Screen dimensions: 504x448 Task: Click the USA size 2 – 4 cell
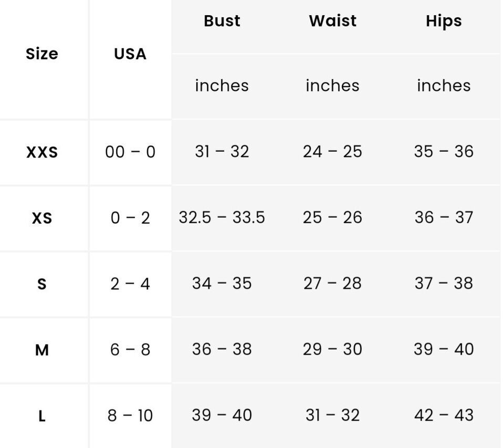(130, 284)
